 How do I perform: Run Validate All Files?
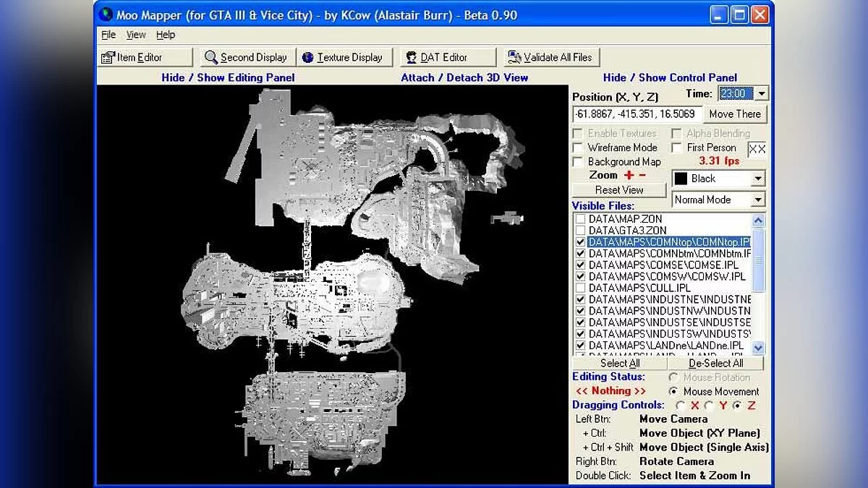click(x=550, y=57)
